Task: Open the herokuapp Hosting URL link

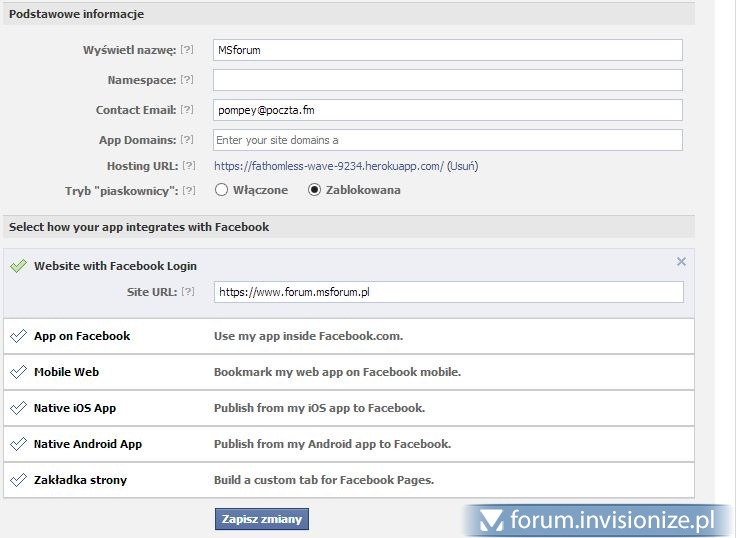Action: (x=328, y=166)
